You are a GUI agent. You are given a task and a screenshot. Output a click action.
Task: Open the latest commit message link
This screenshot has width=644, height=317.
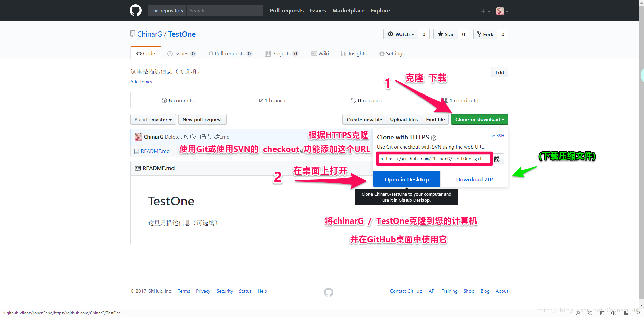click(x=197, y=137)
